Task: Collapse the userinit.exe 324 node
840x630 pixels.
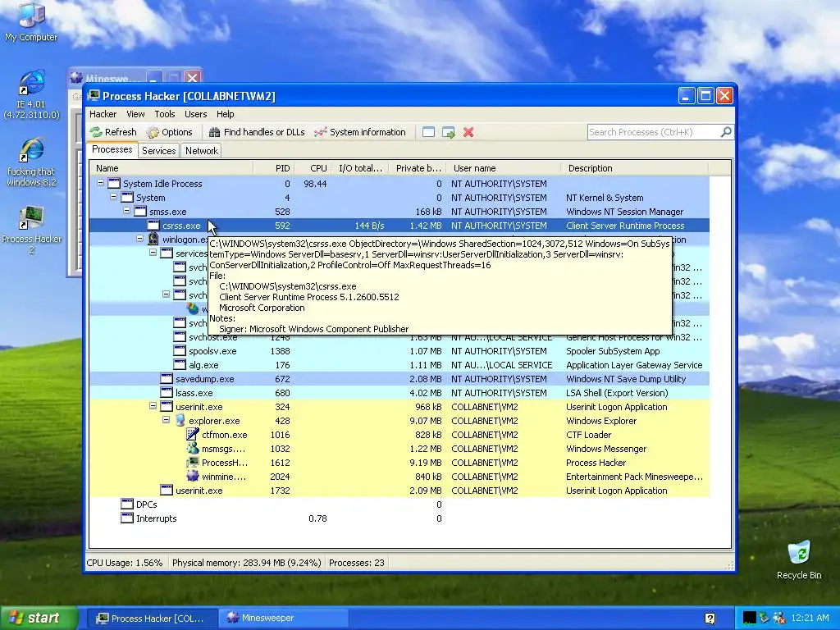Action: coord(153,406)
